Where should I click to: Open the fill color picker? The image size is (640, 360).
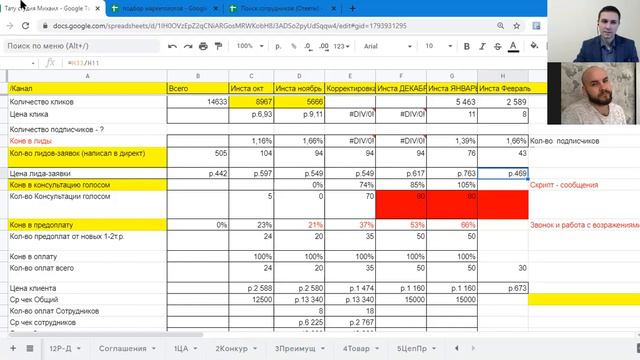tap(534, 46)
